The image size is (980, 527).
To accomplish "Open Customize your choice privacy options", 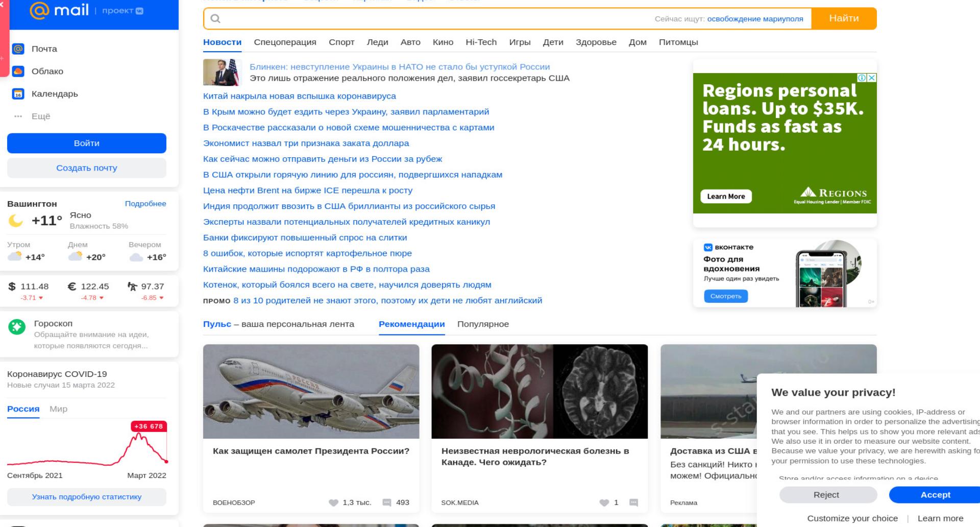I will pos(852,518).
